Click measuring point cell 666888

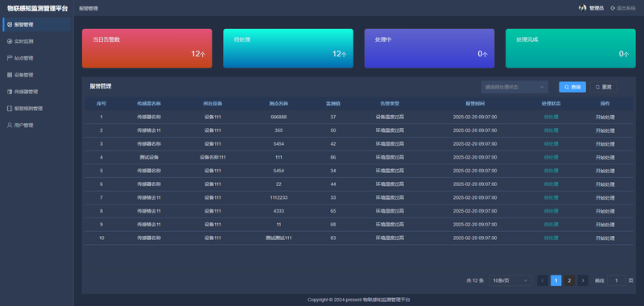point(279,117)
